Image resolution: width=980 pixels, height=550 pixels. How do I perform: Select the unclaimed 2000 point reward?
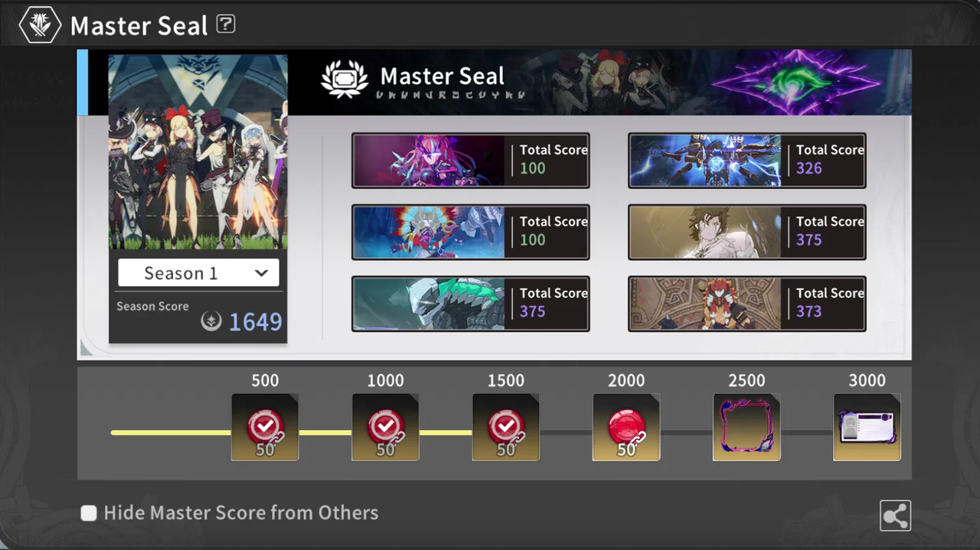pyautogui.click(x=626, y=427)
